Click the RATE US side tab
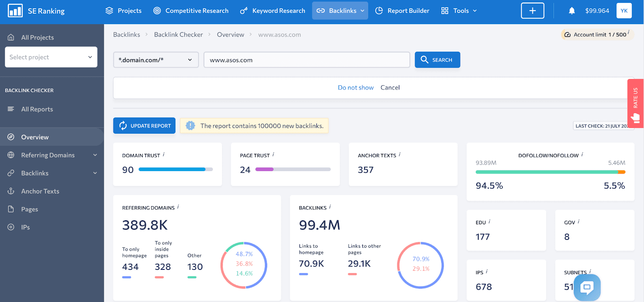 coord(635,103)
